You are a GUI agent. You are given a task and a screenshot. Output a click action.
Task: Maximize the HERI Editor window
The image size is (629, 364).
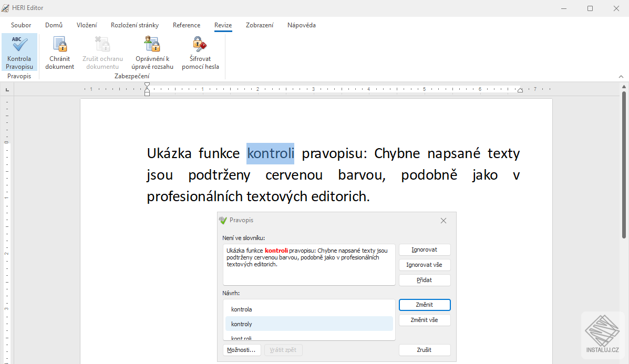pyautogui.click(x=590, y=8)
